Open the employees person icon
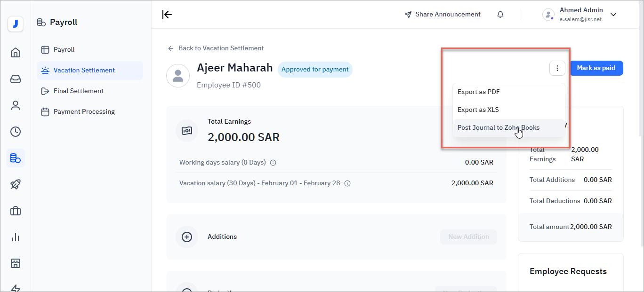644x292 pixels. [x=16, y=105]
